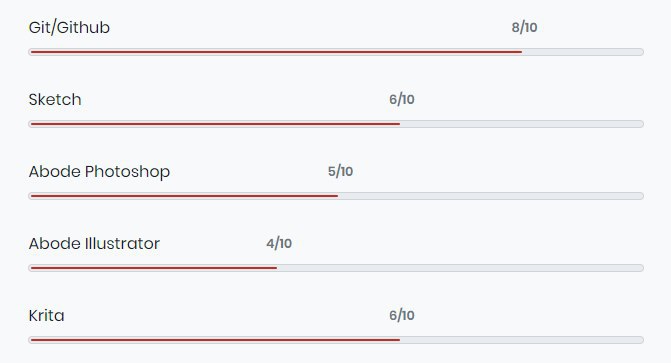Click the Krita progress bar's red fill

215,340
